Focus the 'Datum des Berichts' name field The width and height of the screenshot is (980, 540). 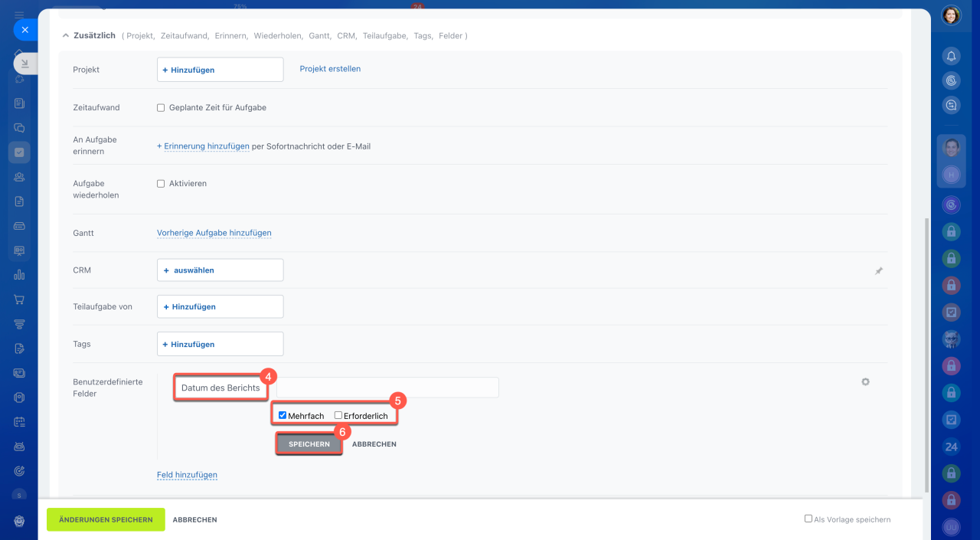(x=220, y=388)
